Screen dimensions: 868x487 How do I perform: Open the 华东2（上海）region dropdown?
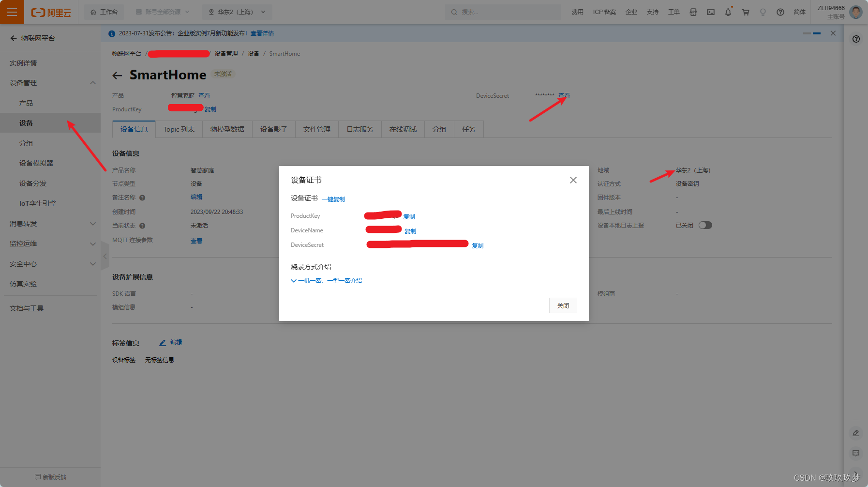(237, 12)
